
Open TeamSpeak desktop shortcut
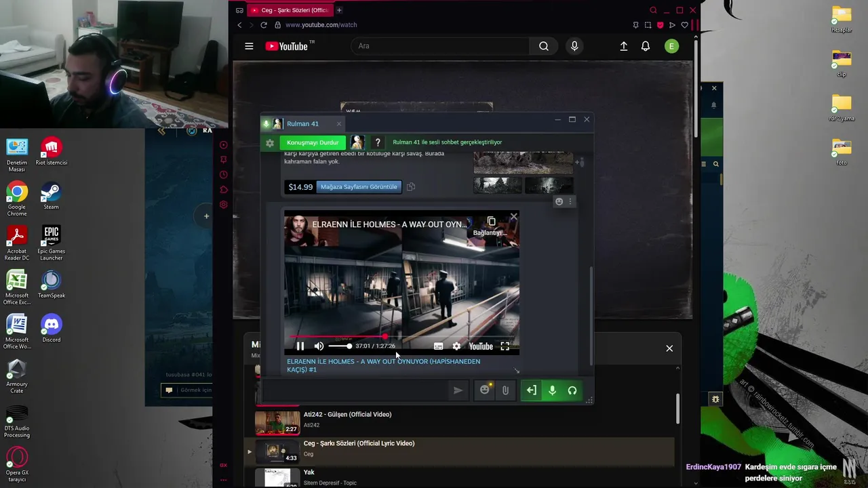pyautogui.click(x=51, y=285)
